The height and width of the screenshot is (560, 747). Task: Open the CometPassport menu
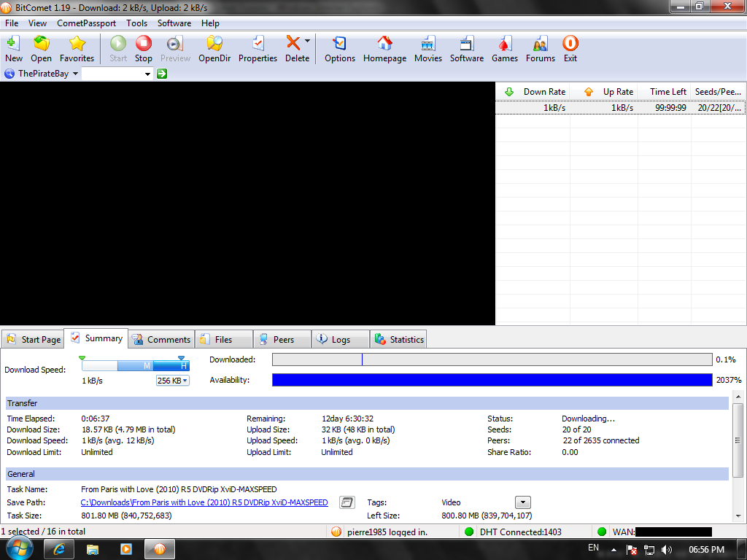pos(86,23)
